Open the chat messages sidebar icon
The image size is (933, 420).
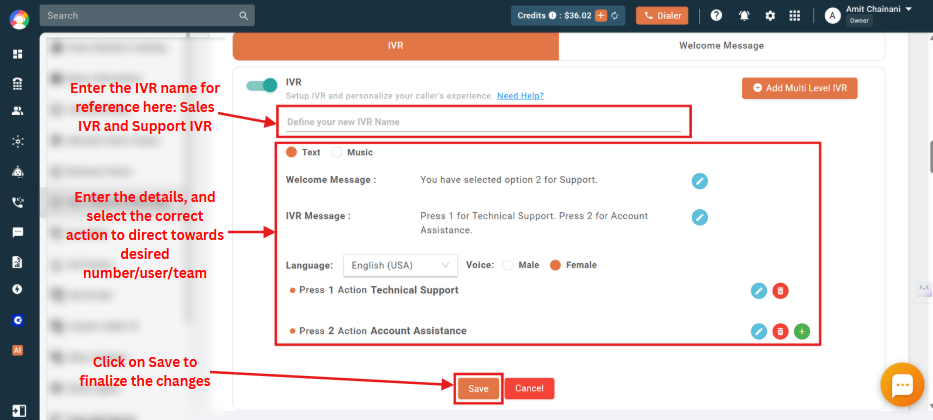(x=17, y=232)
